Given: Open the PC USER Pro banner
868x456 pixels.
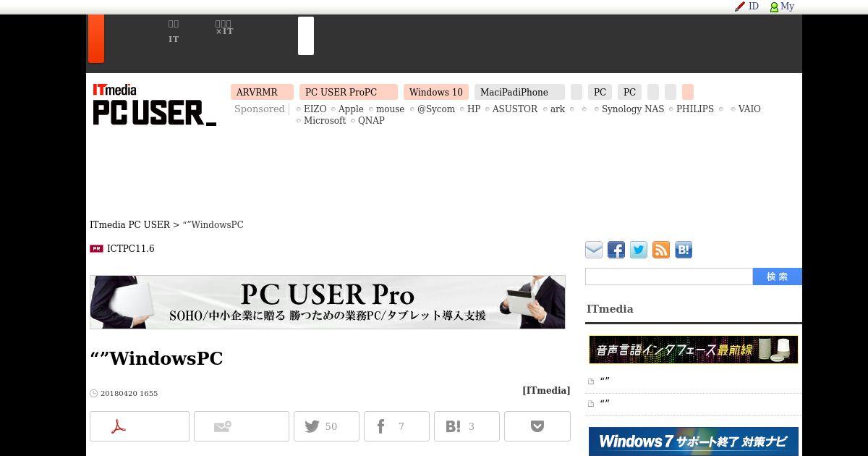Looking at the screenshot, I should click(328, 302).
